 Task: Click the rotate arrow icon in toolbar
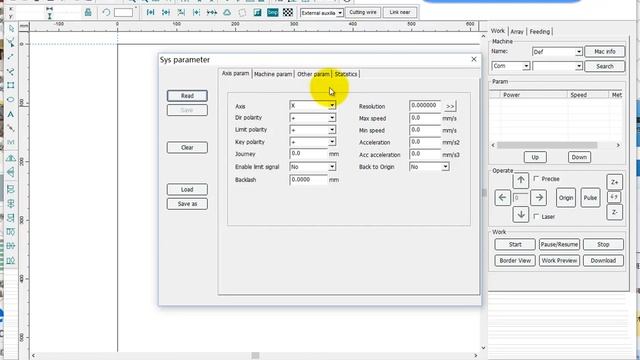click(107, 12)
